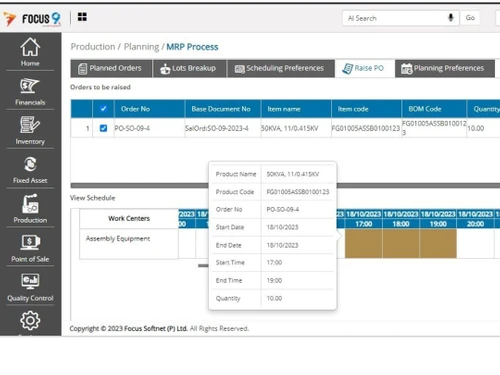The width and height of the screenshot is (500, 375).
Task: Click the Start Date 18/10/2023 value in popup
Action: pos(282,227)
